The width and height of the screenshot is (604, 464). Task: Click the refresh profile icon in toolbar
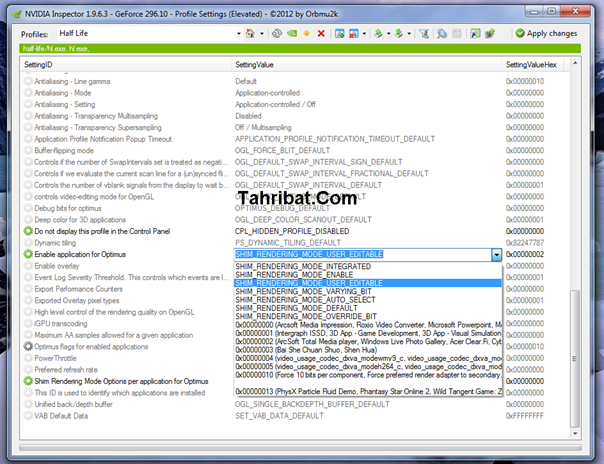(x=276, y=33)
